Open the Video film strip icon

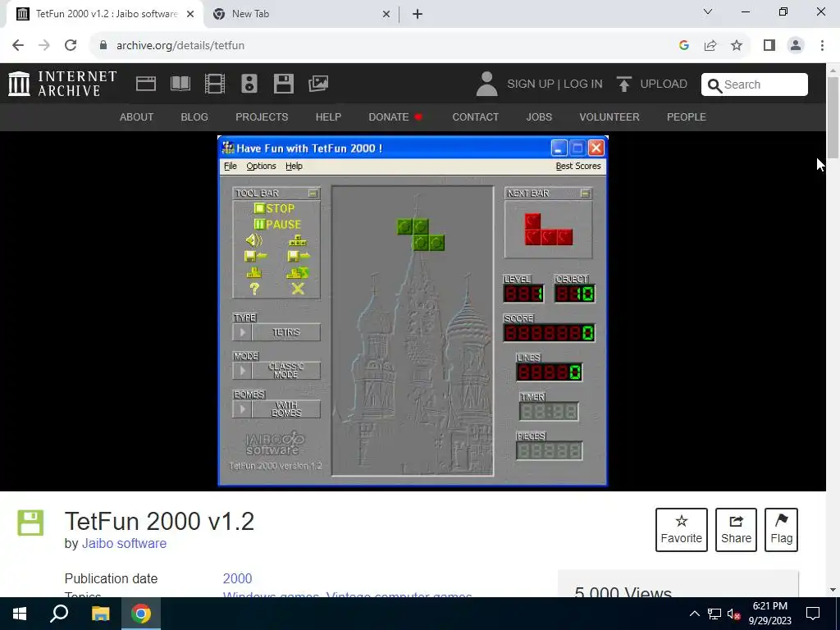coord(215,84)
